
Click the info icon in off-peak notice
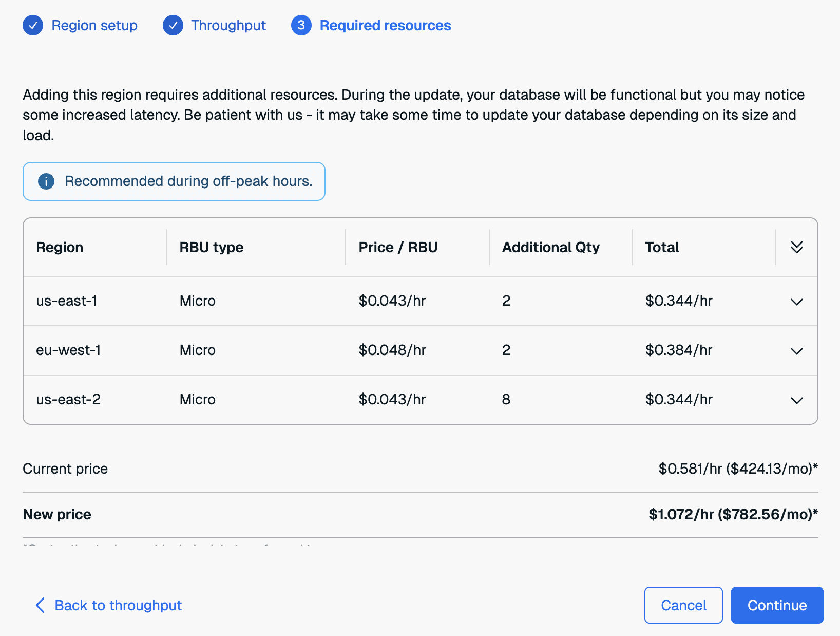46,181
